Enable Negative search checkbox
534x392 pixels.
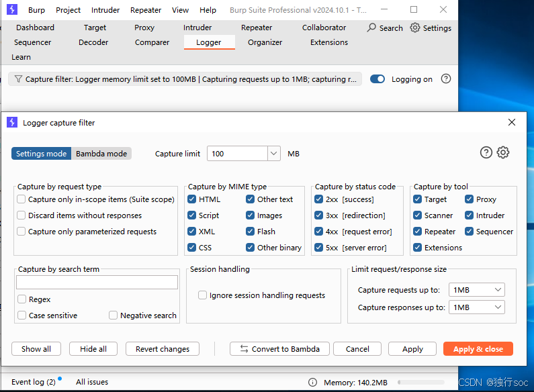tap(113, 315)
